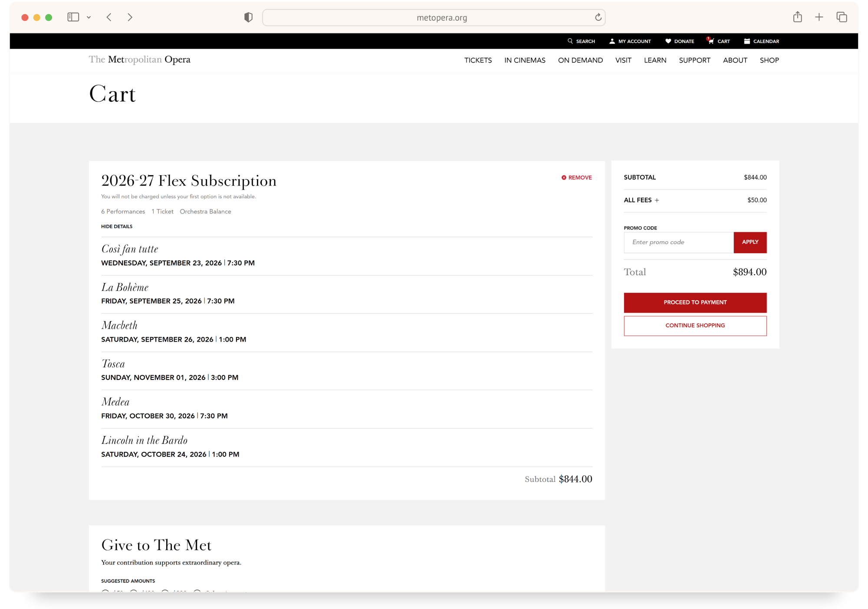Click the Search magnifier icon
868x609 pixels.
pyautogui.click(x=570, y=41)
